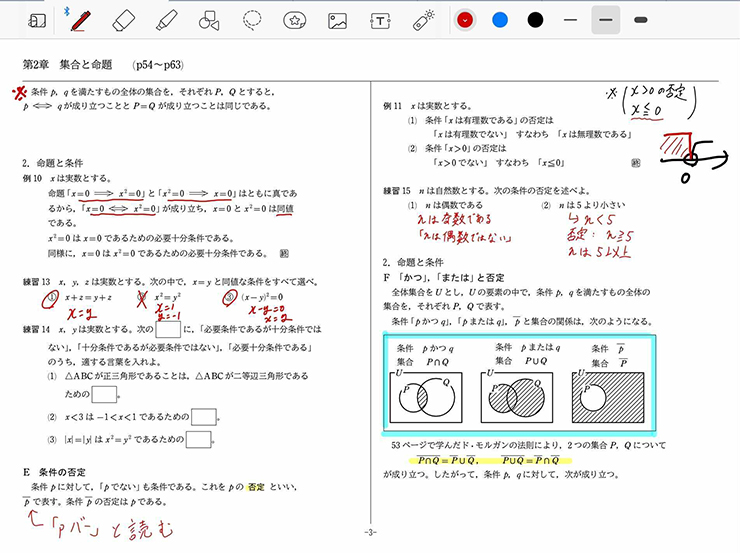The width and height of the screenshot is (740, 553).
Task: Click the P∩Q Venn diagram
Action: [x=426, y=397]
